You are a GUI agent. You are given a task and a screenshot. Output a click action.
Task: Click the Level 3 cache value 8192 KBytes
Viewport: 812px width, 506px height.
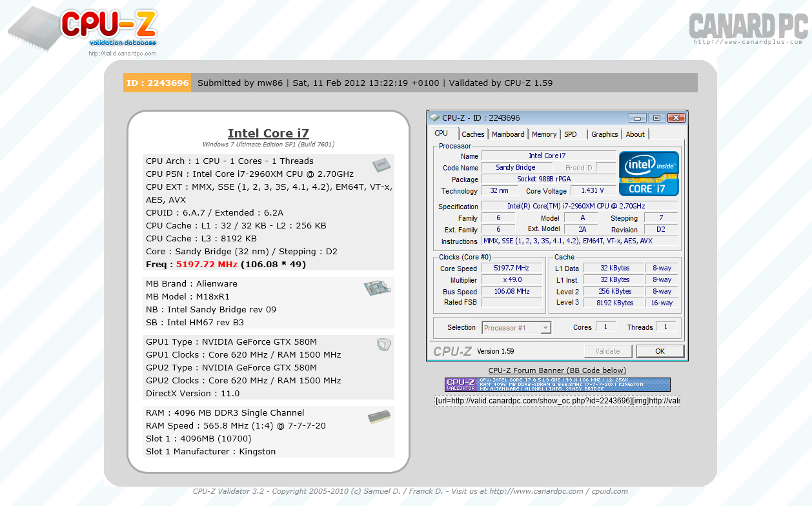click(614, 303)
